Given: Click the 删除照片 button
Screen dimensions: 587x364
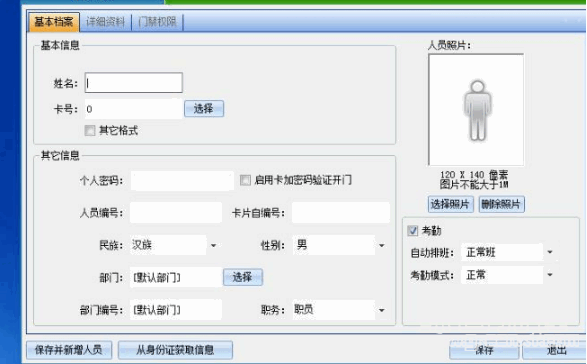Looking at the screenshot, I should [502, 204].
